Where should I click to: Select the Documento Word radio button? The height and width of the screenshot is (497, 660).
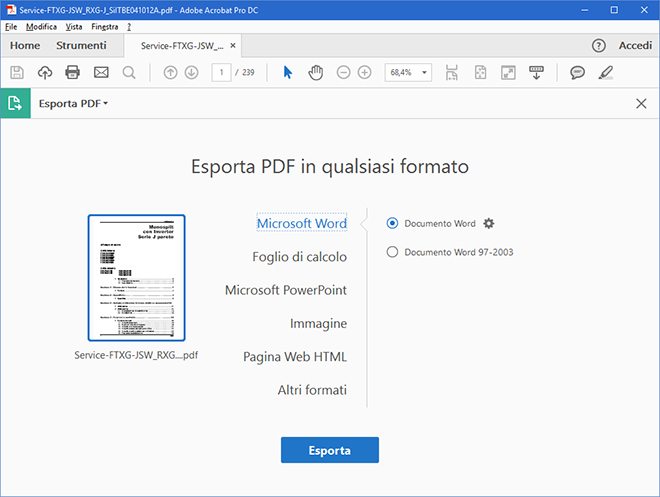[392, 224]
